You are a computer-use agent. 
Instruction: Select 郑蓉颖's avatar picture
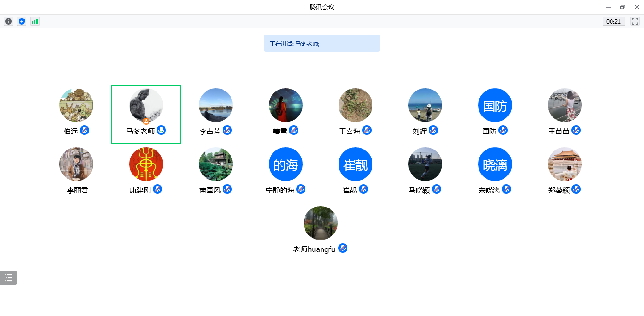[565, 164]
